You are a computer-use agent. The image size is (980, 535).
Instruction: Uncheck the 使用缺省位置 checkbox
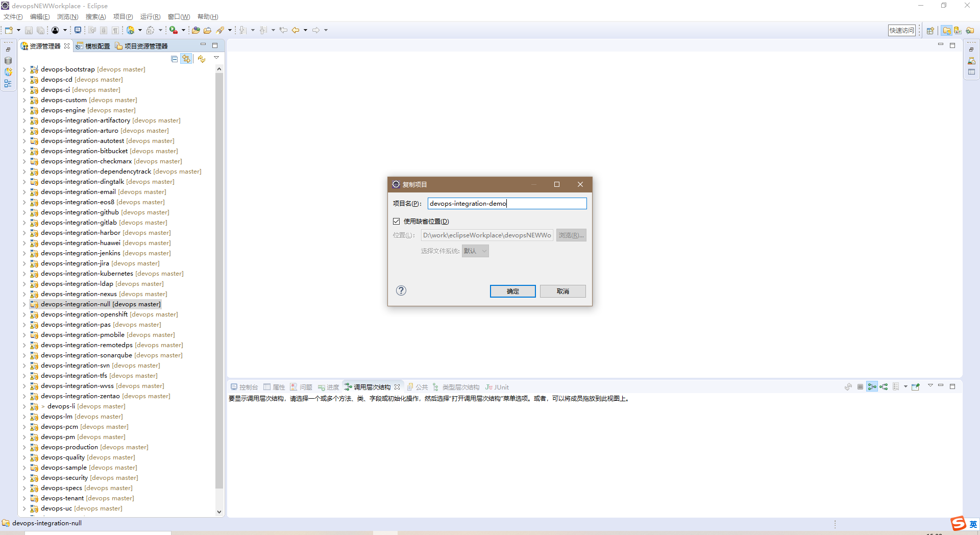tap(397, 222)
